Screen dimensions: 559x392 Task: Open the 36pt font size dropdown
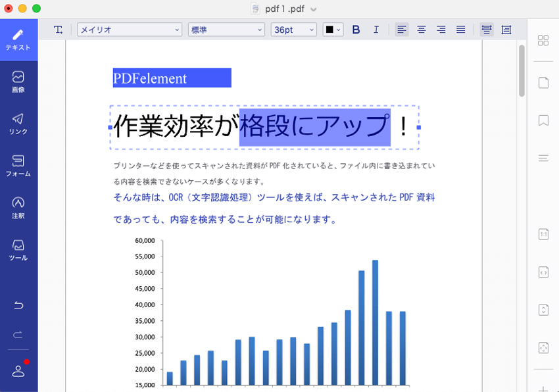pyautogui.click(x=294, y=30)
